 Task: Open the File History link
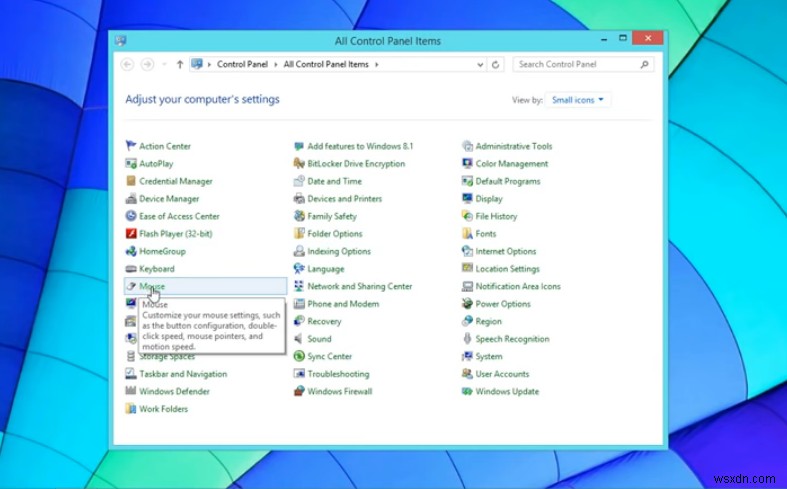pyautogui.click(x=496, y=216)
